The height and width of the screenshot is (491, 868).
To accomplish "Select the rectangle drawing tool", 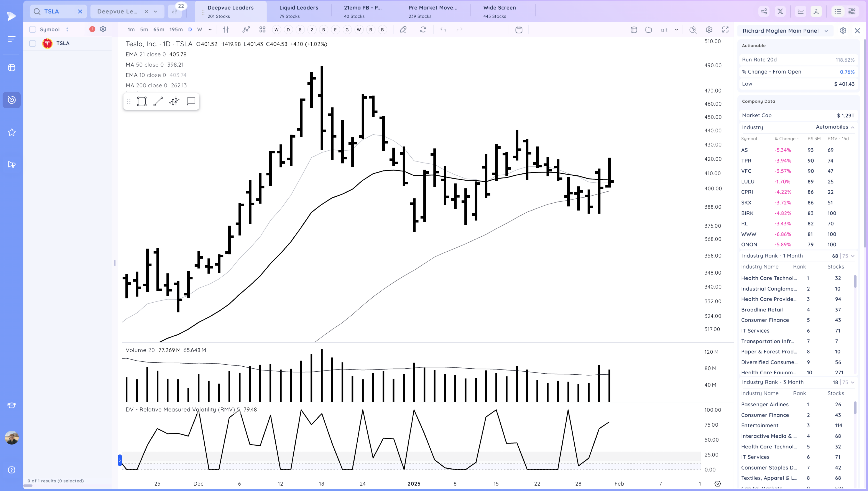I will (141, 101).
